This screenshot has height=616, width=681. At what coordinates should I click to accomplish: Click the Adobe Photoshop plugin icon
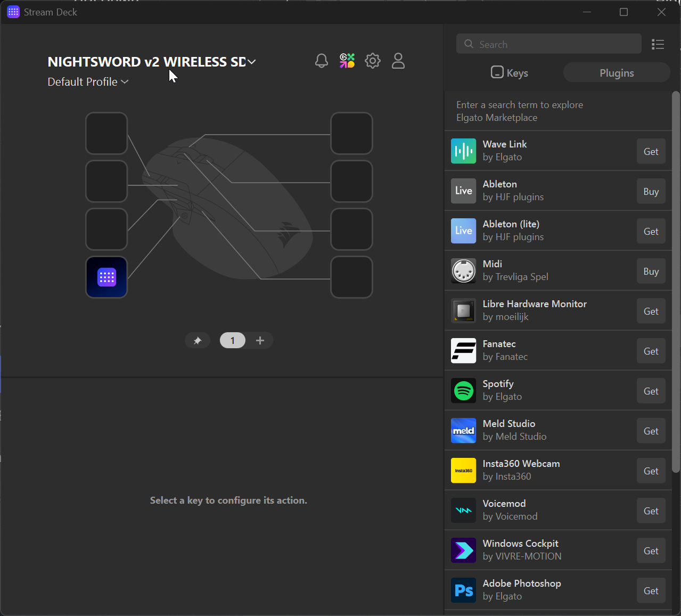[x=464, y=590]
